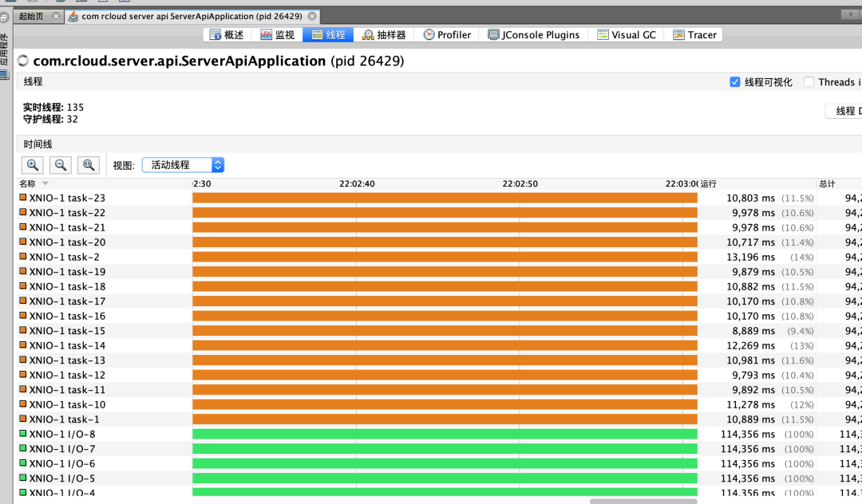Screen dimensions: 862x504
Task: Click the 线程 Dump button
Action: click(844, 112)
